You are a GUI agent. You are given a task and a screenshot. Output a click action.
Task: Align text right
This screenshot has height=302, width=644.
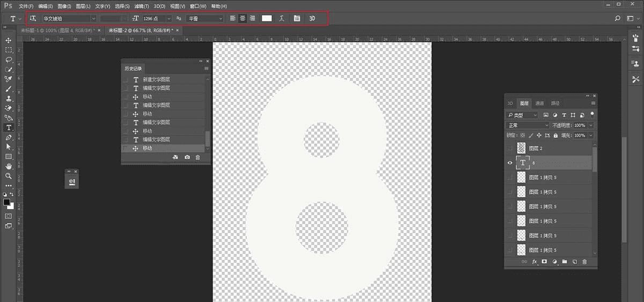pos(252,18)
